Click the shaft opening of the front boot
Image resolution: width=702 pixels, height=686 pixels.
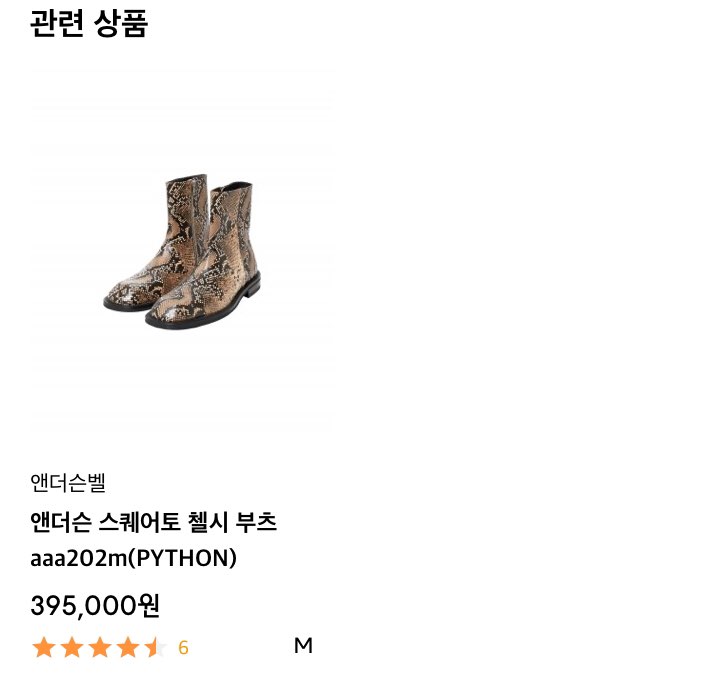click(231, 185)
